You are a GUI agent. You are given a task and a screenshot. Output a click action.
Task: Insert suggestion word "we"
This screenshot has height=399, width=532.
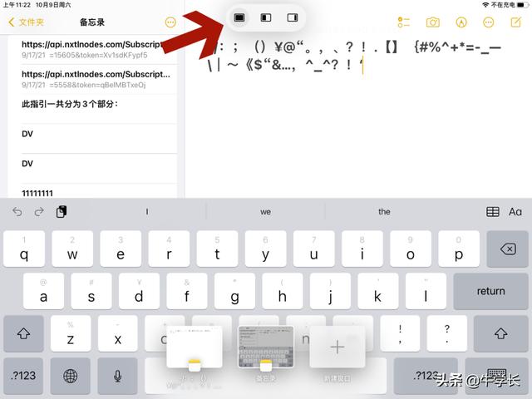[x=266, y=212]
